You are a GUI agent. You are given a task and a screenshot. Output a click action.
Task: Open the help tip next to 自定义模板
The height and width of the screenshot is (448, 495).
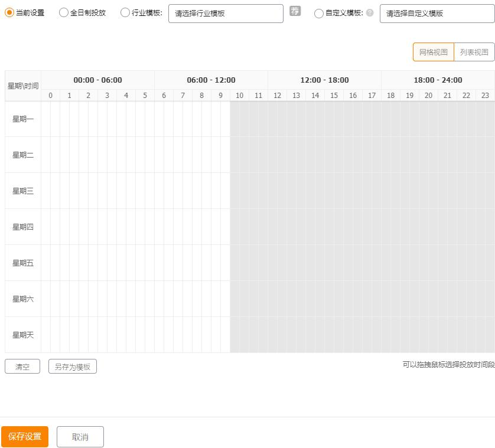[x=369, y=11]
